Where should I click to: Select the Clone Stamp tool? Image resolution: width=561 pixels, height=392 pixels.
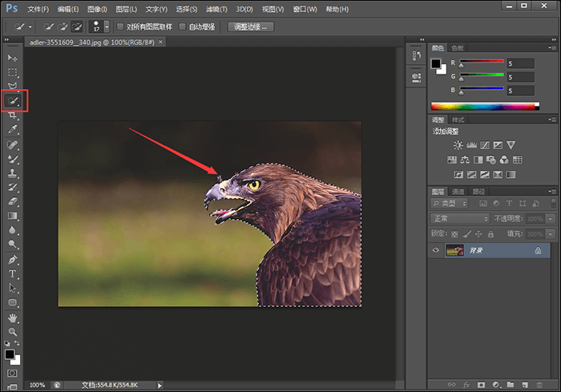pos(13,173)
